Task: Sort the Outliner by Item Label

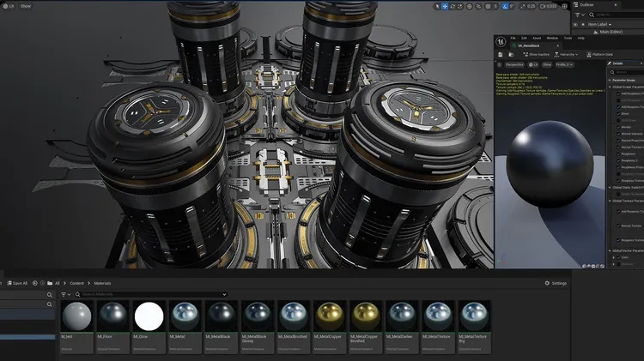Action: [x=599, y=25]
